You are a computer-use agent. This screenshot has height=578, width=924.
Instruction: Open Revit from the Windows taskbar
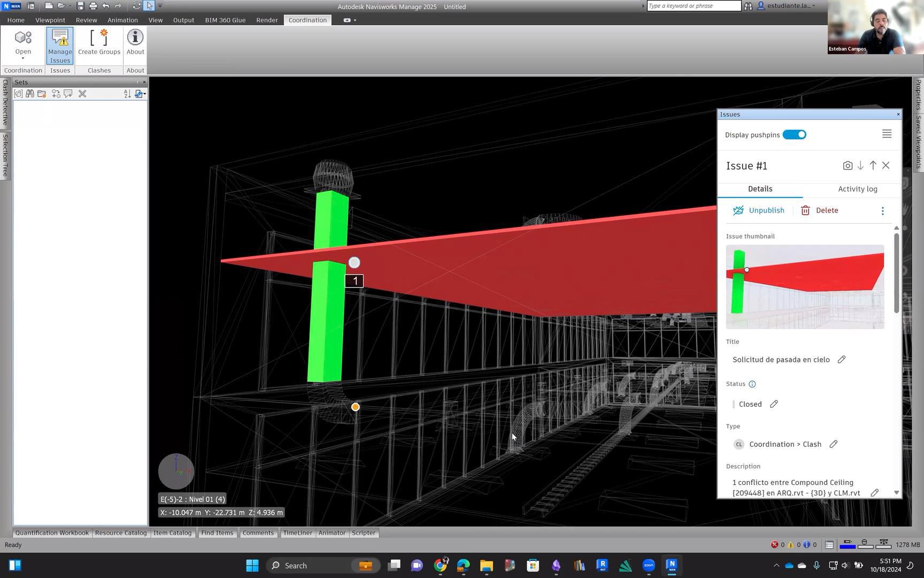pos(602,565)
